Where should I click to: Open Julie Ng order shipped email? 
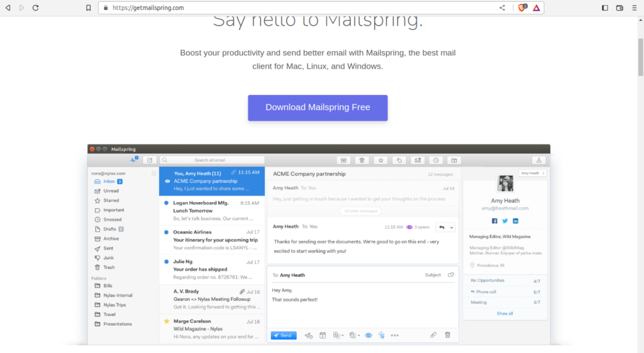point(212,269)
